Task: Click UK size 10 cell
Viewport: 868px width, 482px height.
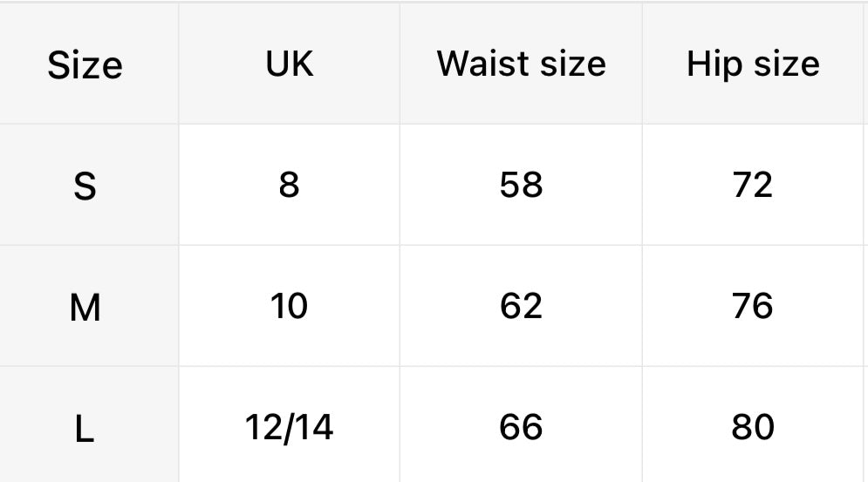Action: click(289, 306)
